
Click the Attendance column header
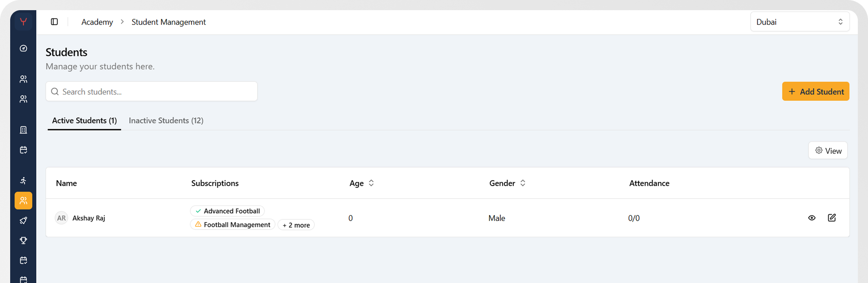pyautogui.click(x=649, y=183)
